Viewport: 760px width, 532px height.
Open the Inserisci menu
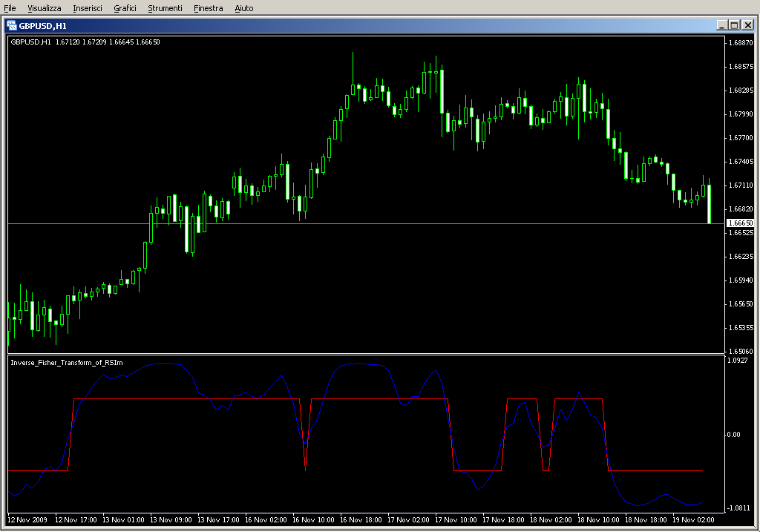[x=88, y=8]
